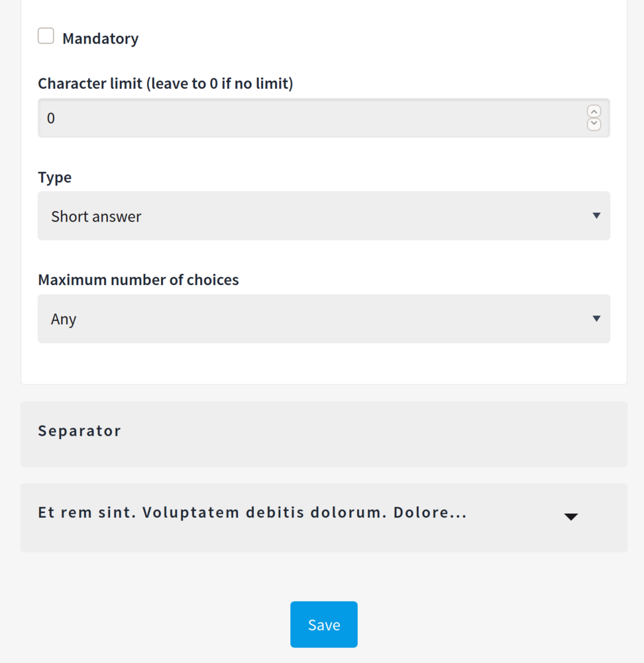Enable the Mandatory checkbox
The image size is (644, 663).
[x=46, y=36]
